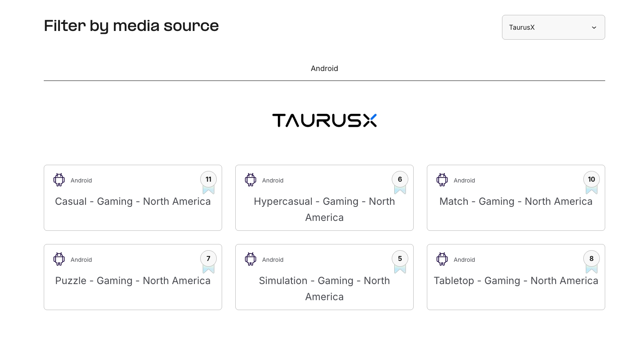The width and height of the screenshot is (644, 346).
Task: Click Android icon on Puzzle Gaming card
Action: click(59, 259)
